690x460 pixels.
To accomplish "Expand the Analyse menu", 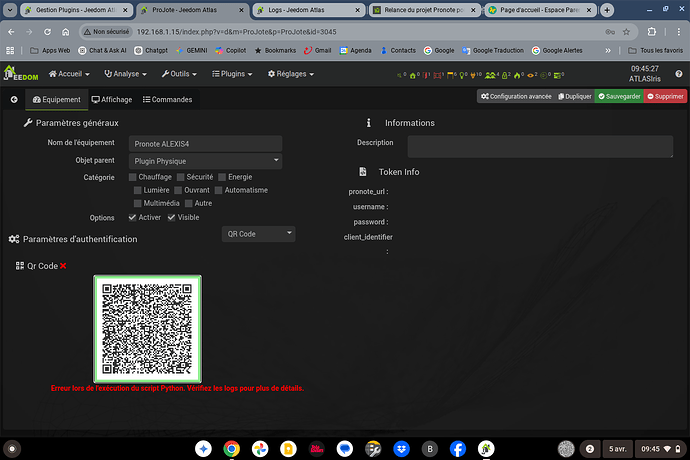I will pos(125,74).
